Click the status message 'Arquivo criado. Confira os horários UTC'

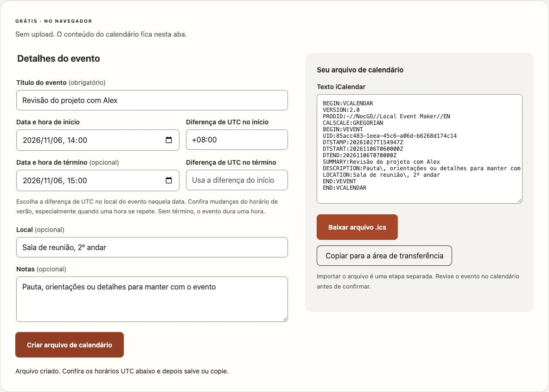[122, 371]
